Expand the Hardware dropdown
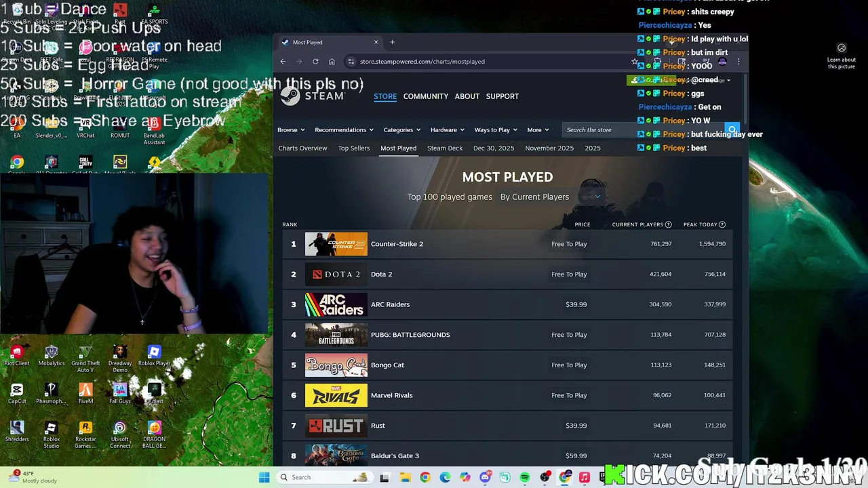The image size is (868, 488). pos(448,129)
